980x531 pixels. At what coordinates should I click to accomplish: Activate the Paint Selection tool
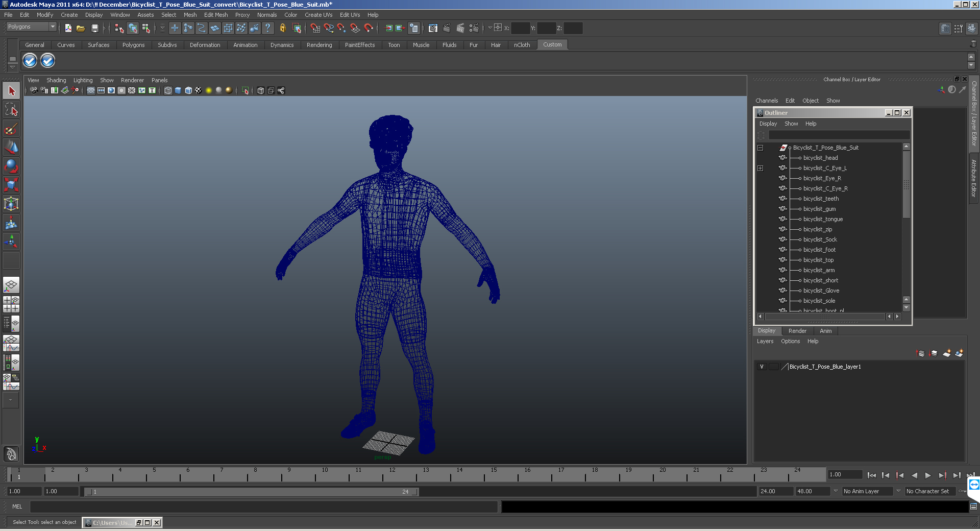11,129
